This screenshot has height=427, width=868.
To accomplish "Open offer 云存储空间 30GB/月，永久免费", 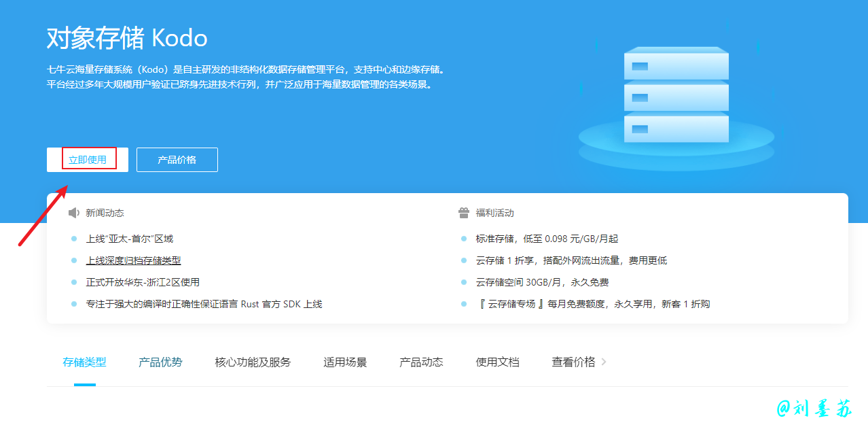I will [x=543, y=282].
